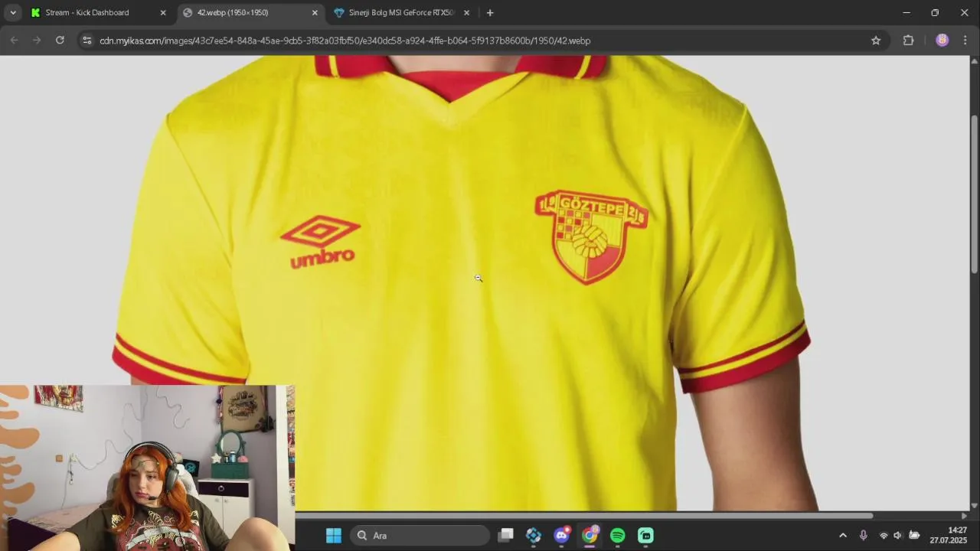Go forward to the next page
The image size is (980, 551).
[37, 41]
